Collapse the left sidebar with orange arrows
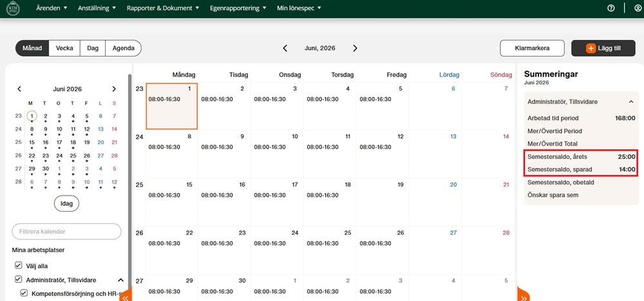This screenshot has height=301, width=644. (x=126, y=295)
